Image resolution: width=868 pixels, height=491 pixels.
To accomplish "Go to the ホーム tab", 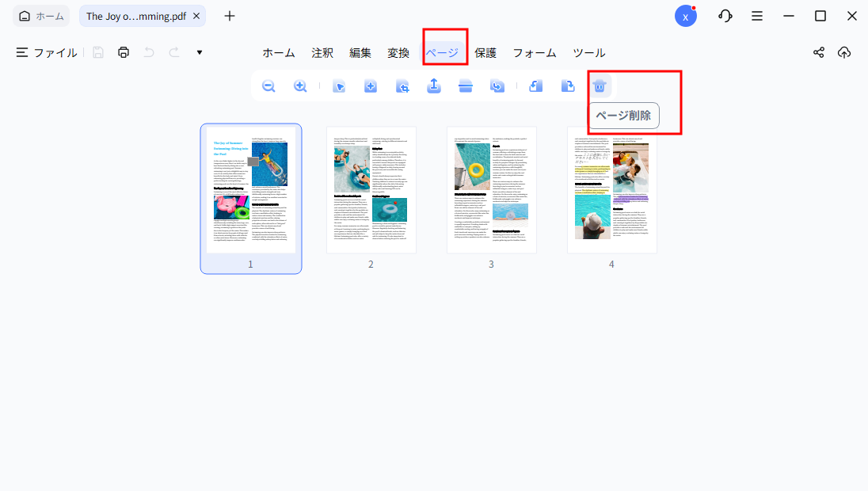I will tap(278, 52).
